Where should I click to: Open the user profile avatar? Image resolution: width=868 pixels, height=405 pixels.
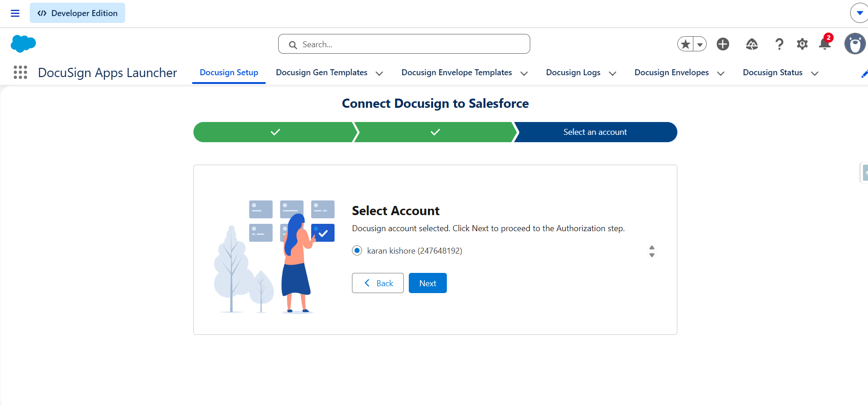pyautogui.click(x=855, y=44)
